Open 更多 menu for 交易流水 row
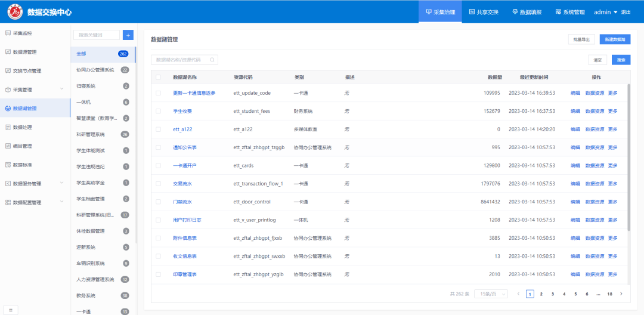Viewport: 644px width, 315px height. tap(612, 184)
